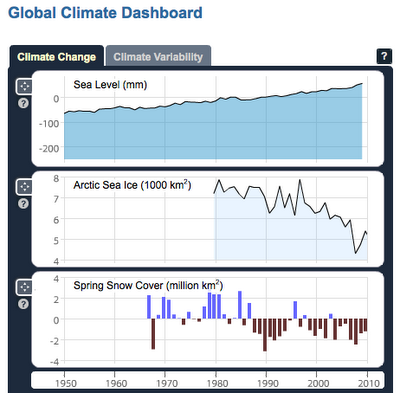Click the Sea Level move handle icon

pyautogui.click(x=24, y=87)
